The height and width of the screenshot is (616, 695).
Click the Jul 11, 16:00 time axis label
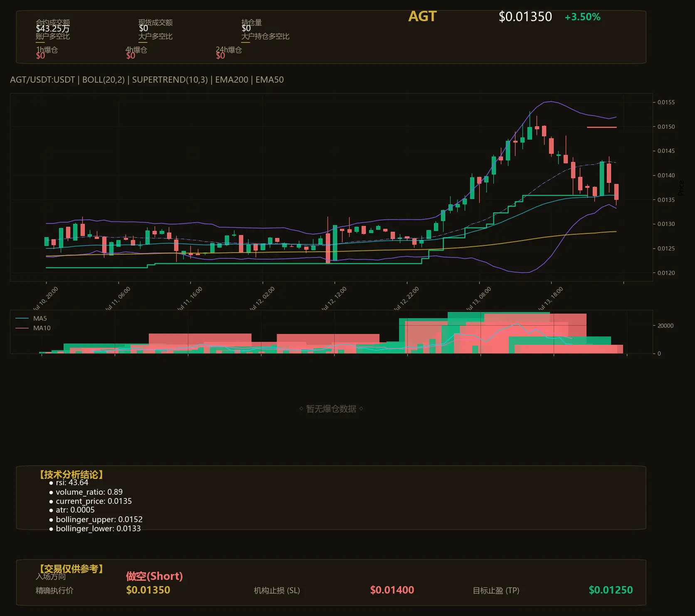tap(189, 298)
